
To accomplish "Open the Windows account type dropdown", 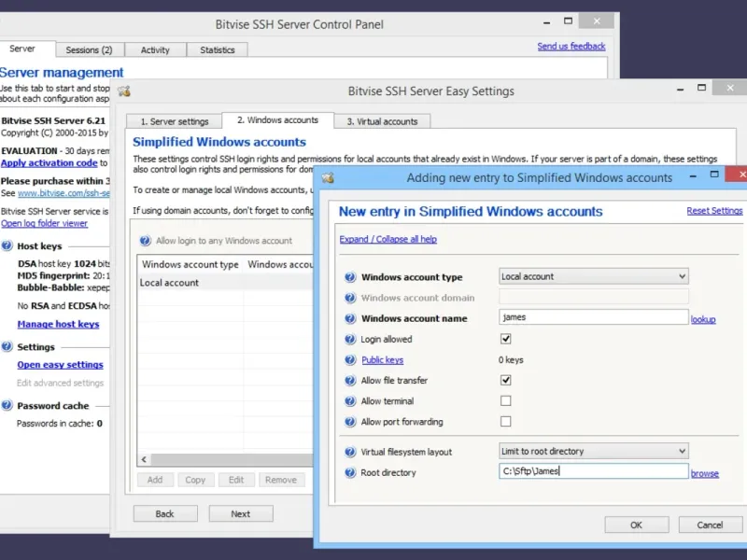I will click(594, 276).
